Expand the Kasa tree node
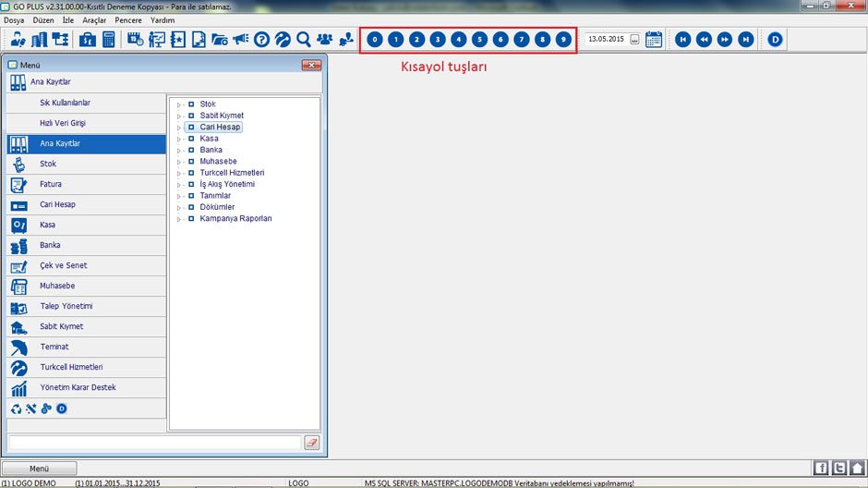This screenshot has width=868, height=488. pos(179,139)
